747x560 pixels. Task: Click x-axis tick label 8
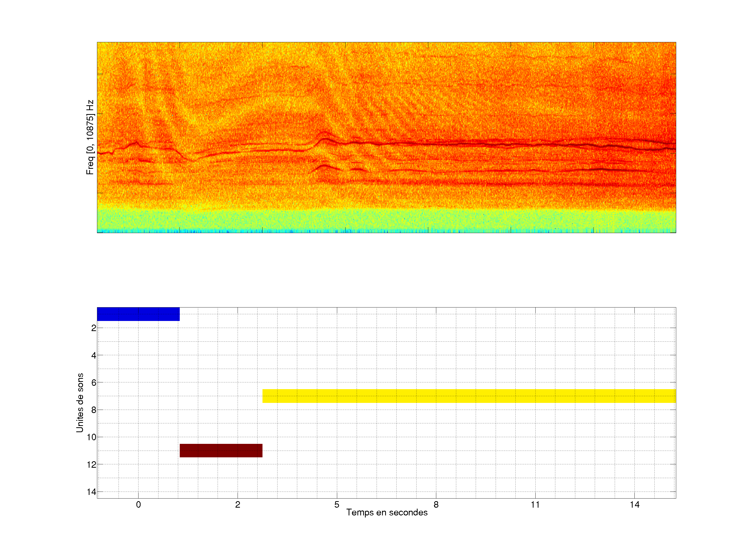(436, 505)
